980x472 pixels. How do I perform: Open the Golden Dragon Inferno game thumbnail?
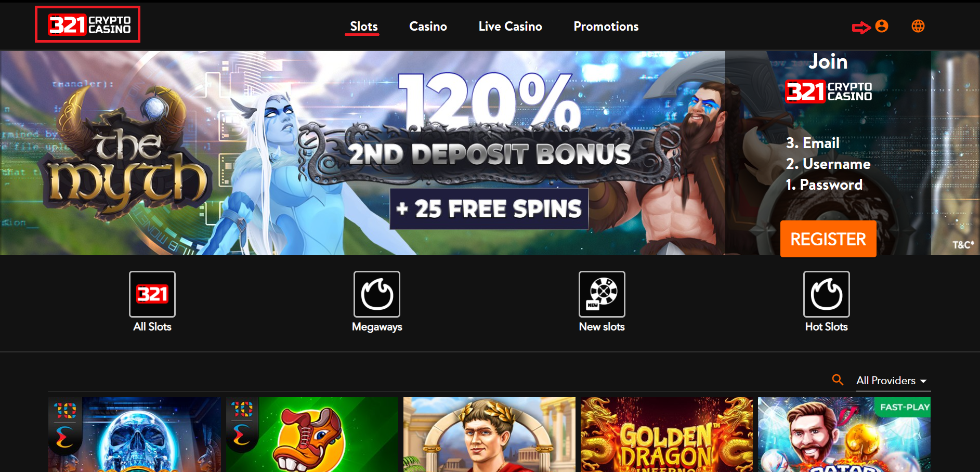(667, 435)
